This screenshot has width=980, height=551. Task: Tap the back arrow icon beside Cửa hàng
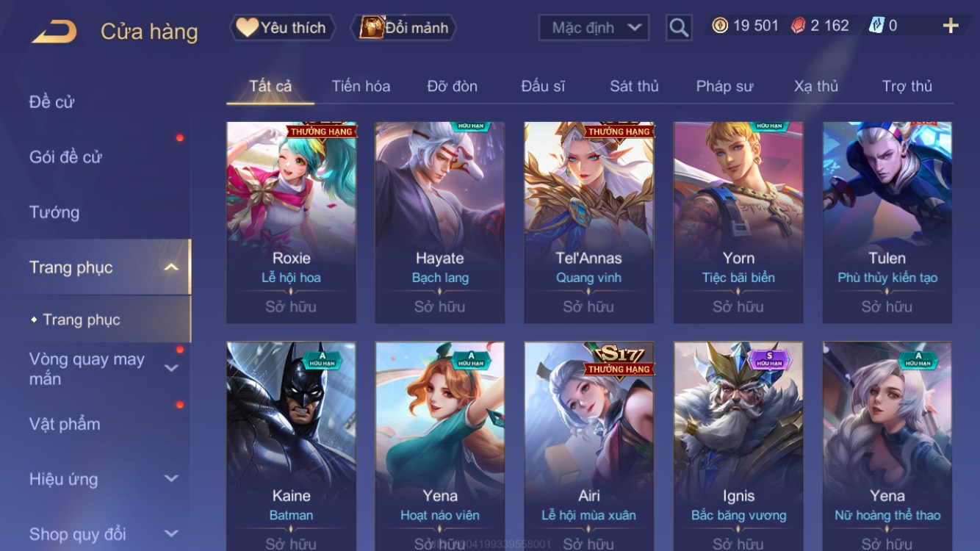[x=54, y=32]
